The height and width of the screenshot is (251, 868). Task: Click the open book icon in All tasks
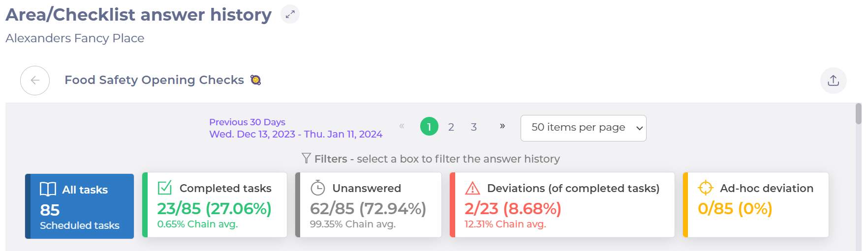click(x=48, y=189)
